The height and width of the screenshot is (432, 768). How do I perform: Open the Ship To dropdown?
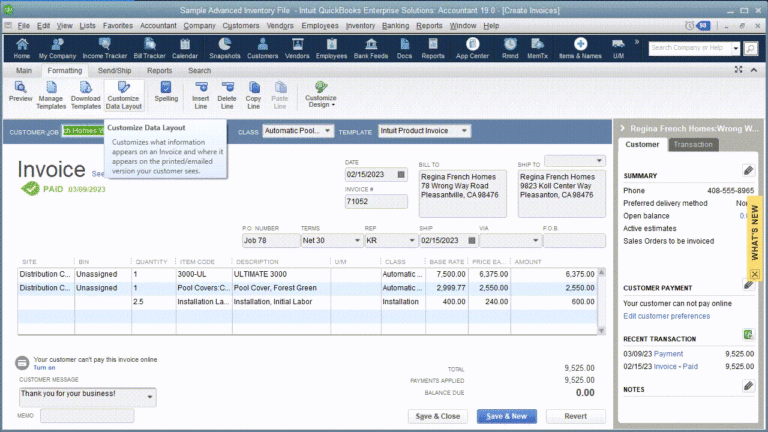pos(599,161)
